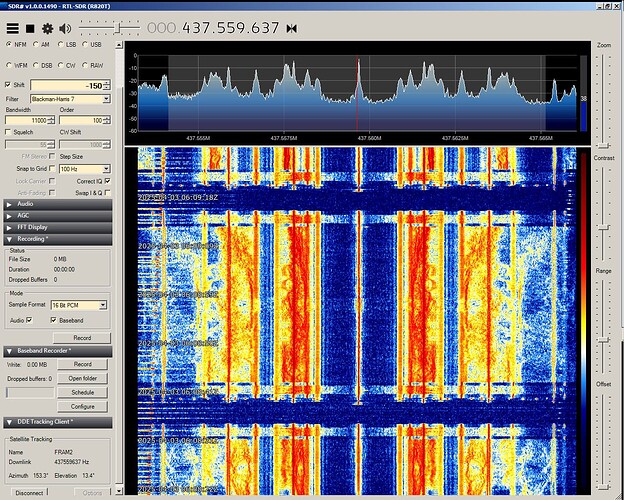Collapse the DDE Tracking Client panel
The image size is (624, 500).
58,422
